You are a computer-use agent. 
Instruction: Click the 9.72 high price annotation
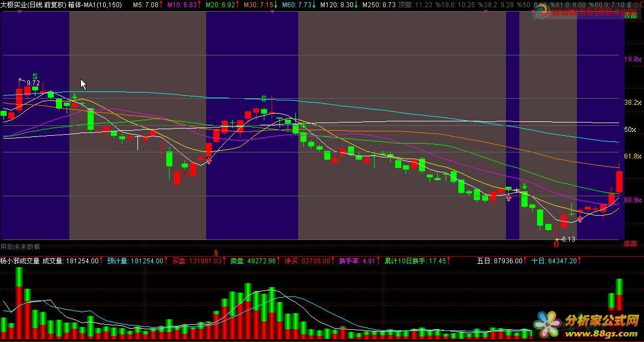pos(33,83)
